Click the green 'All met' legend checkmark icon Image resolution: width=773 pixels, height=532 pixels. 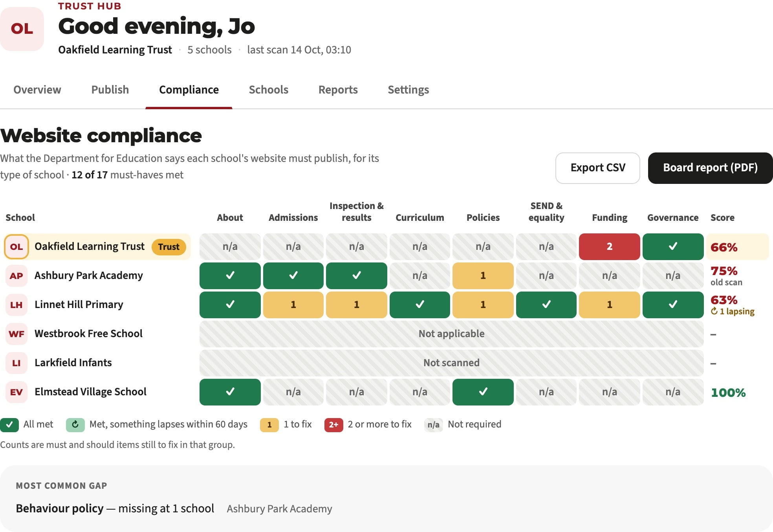(x=9, y=425)
